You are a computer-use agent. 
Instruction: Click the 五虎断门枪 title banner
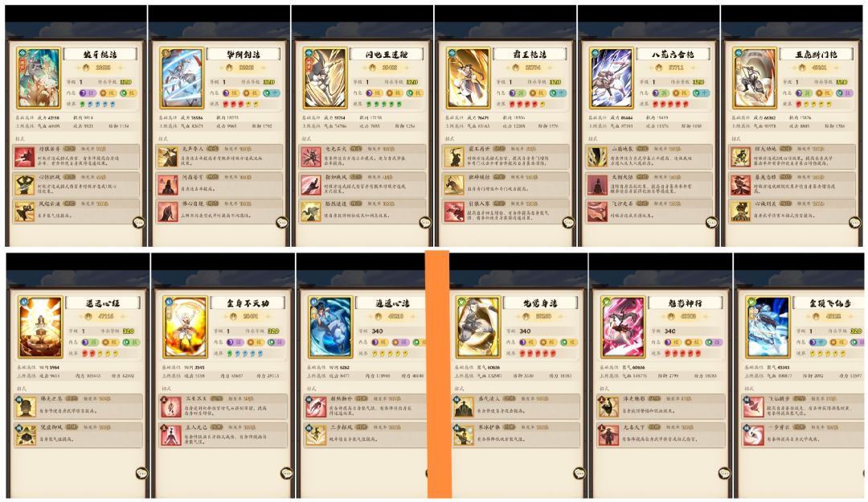click(x=816, y=54)
